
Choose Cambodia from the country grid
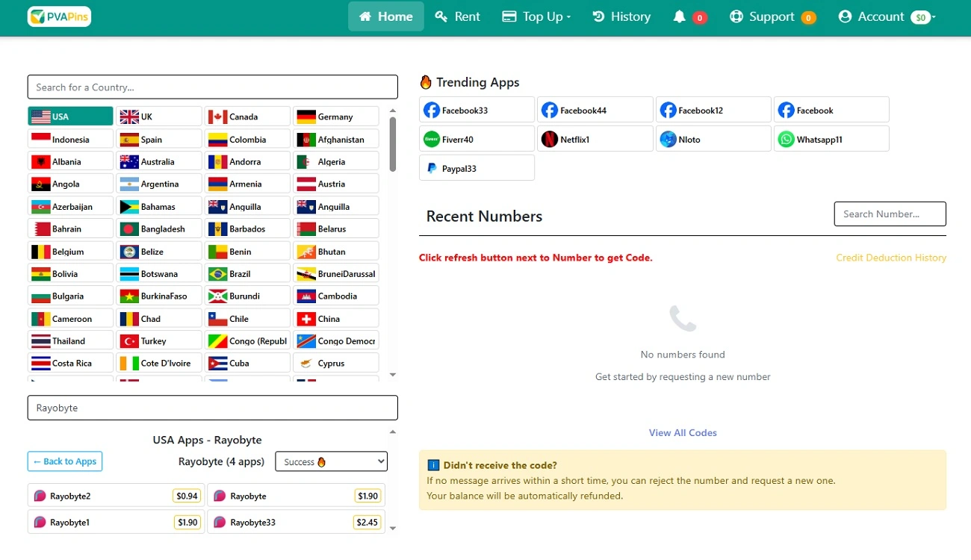point(335,296)
